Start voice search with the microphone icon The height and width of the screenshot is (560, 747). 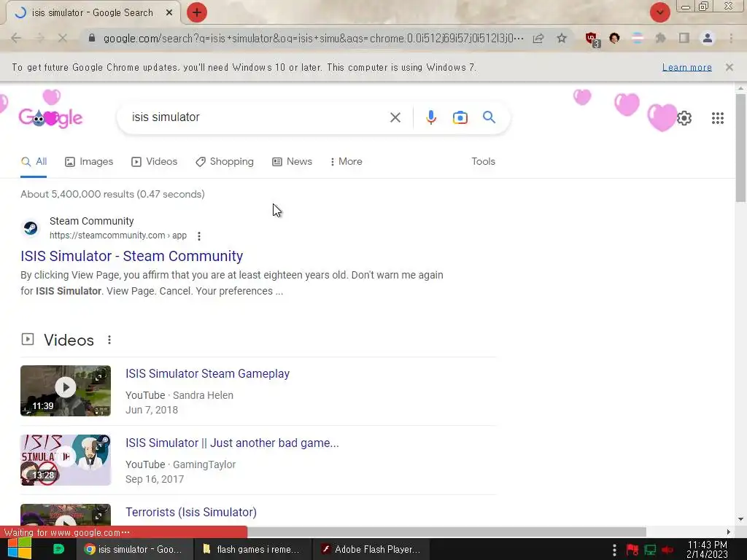(430, 117)
